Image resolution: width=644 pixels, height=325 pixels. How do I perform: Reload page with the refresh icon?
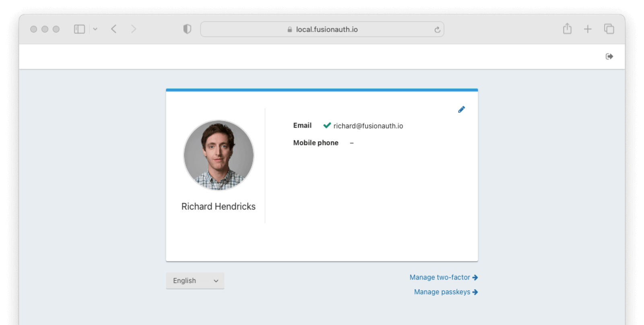(437, 29)
